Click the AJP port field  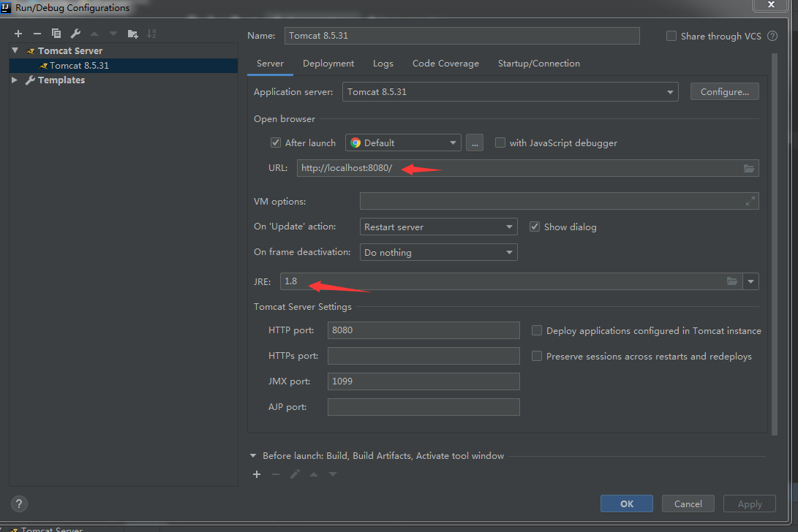point(424,406)
